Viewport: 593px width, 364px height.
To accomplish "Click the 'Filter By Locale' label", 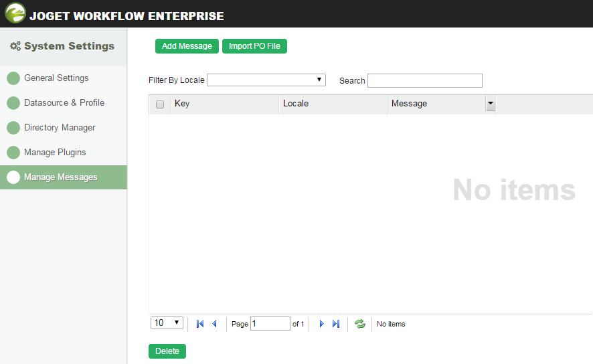I will point(176,80).
